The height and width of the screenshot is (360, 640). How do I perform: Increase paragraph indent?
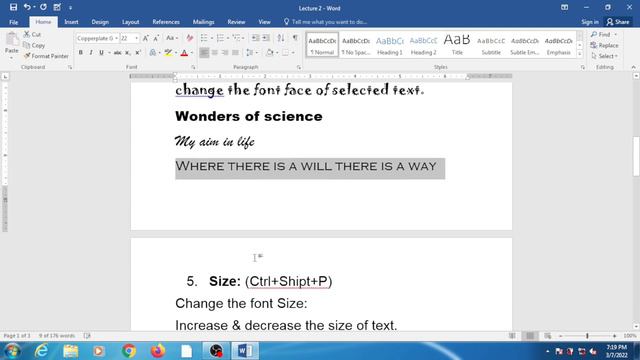(x=266, y=38)
